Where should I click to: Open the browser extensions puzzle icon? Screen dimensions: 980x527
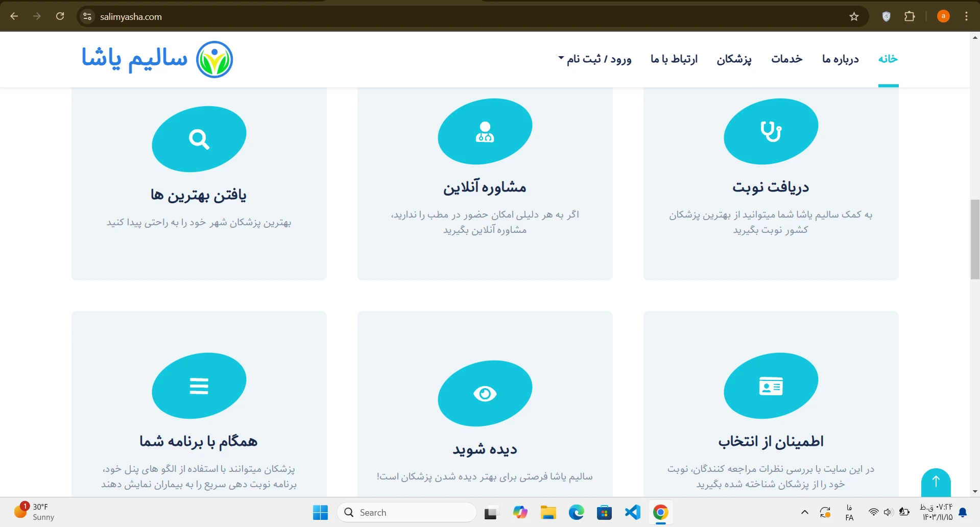[x=910, y=16]
